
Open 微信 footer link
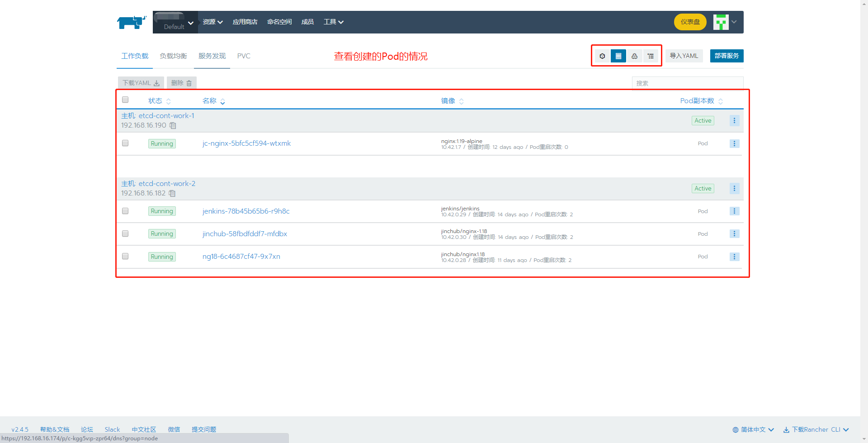coord(174,430)
